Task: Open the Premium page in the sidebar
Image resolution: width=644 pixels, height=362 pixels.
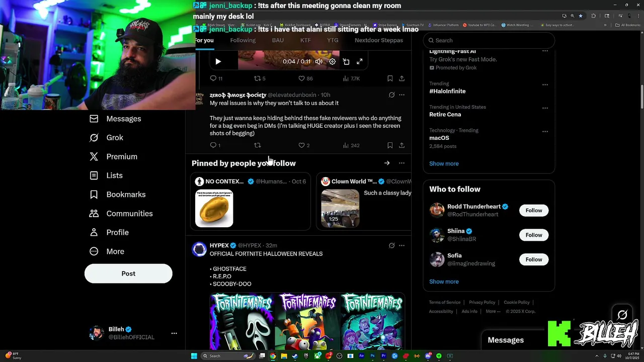Action: (113, 156)
